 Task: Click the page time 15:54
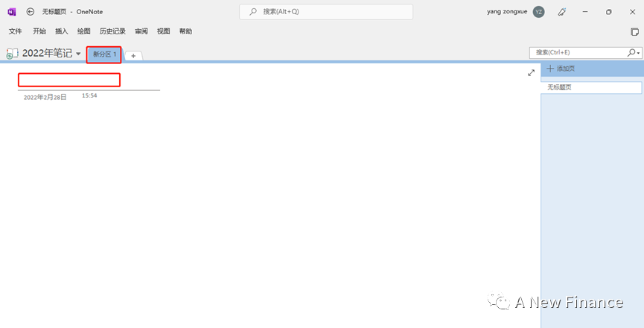89,95
